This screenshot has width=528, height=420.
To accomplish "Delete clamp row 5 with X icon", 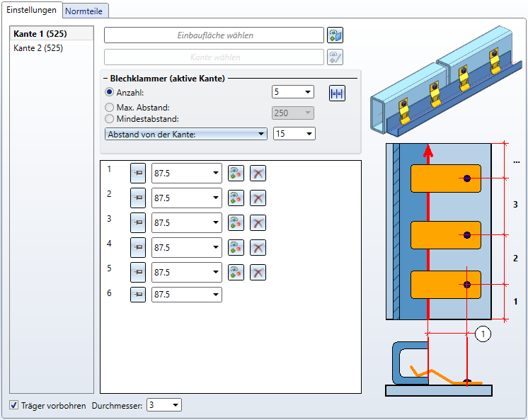I will pos(259,272).
